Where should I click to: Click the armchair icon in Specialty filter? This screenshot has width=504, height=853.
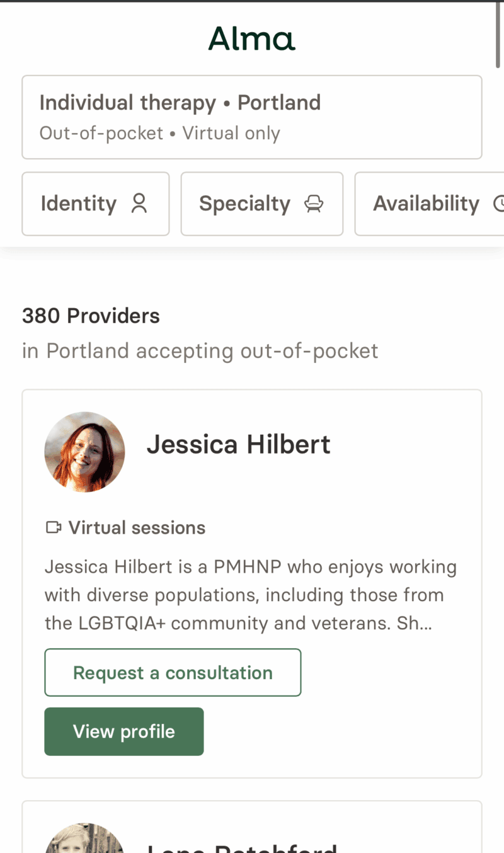[x=314, y=203]
